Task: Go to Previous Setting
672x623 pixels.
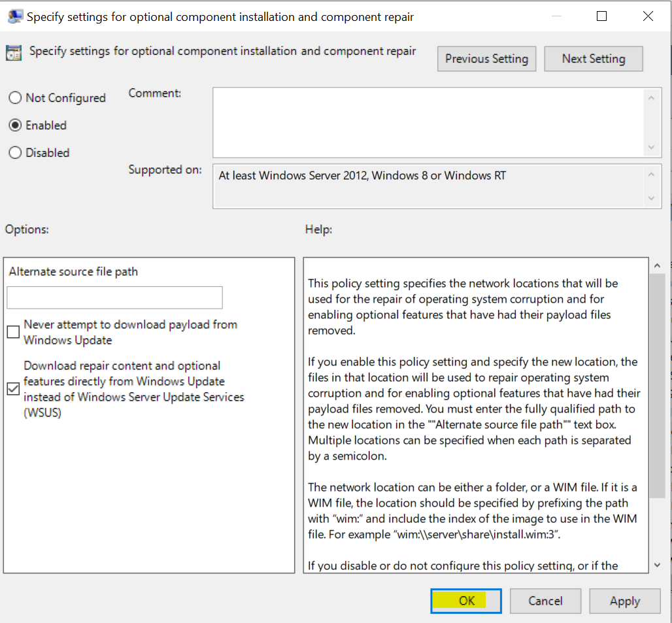Action: click(x=486, y=59)
